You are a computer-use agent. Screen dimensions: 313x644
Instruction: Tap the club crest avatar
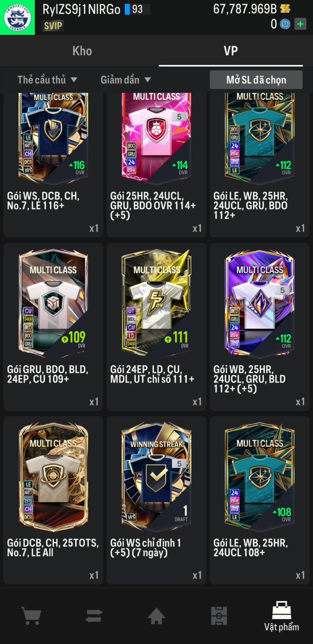(17, 17)
